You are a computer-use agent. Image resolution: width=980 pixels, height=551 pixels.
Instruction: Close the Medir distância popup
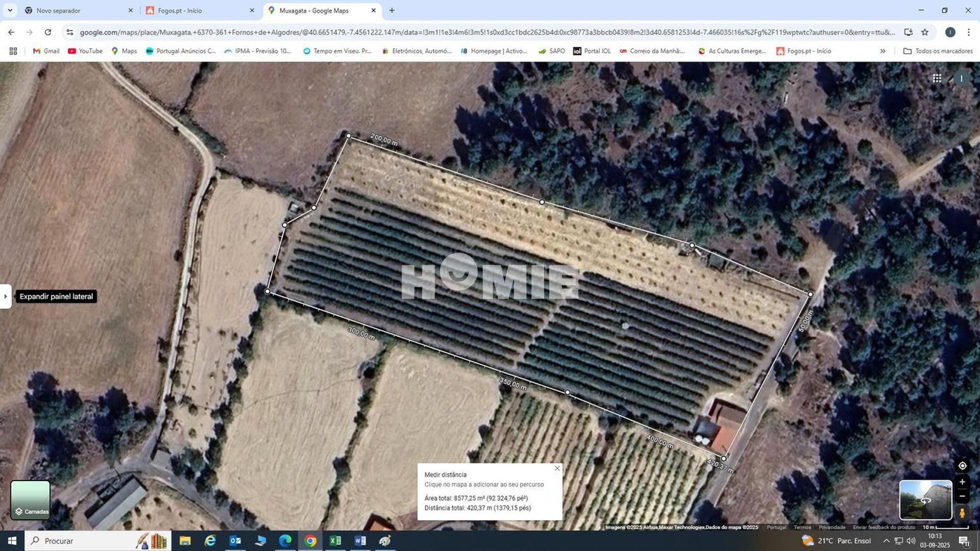[x=557, y=468]
